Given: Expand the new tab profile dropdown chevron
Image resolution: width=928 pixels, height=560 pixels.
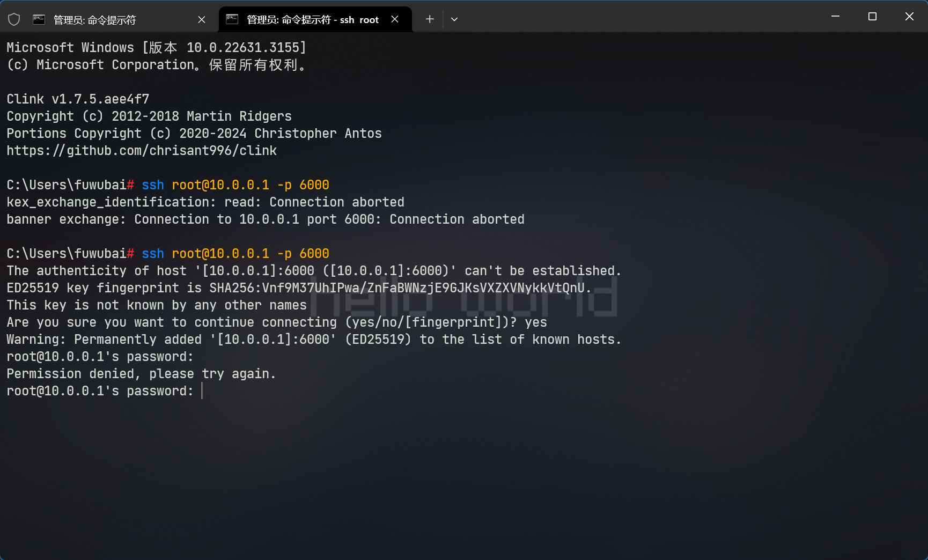Looking at the screenshot, I should click(454, 19).
